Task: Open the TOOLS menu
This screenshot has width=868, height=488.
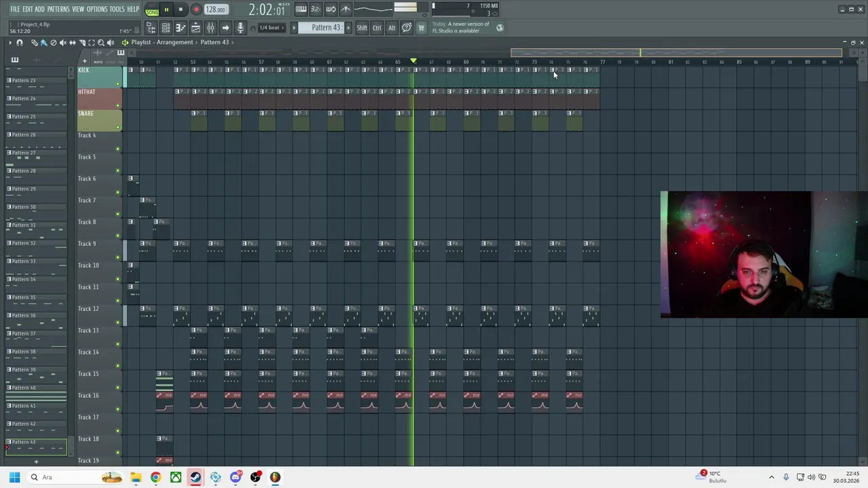Action: tap(117, 9)
